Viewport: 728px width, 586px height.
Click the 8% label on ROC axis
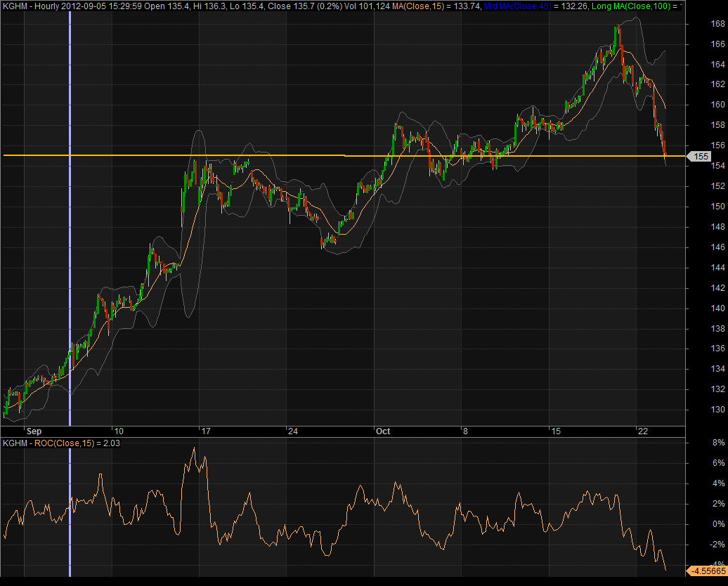(x=698, y=443)
